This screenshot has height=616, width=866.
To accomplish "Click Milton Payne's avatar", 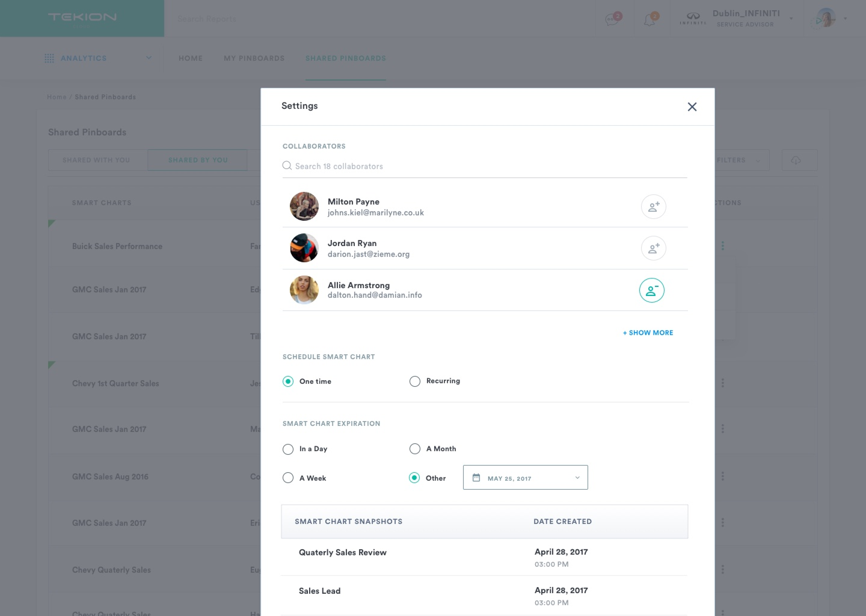I will pyautogui.click(x=304, y=206).
